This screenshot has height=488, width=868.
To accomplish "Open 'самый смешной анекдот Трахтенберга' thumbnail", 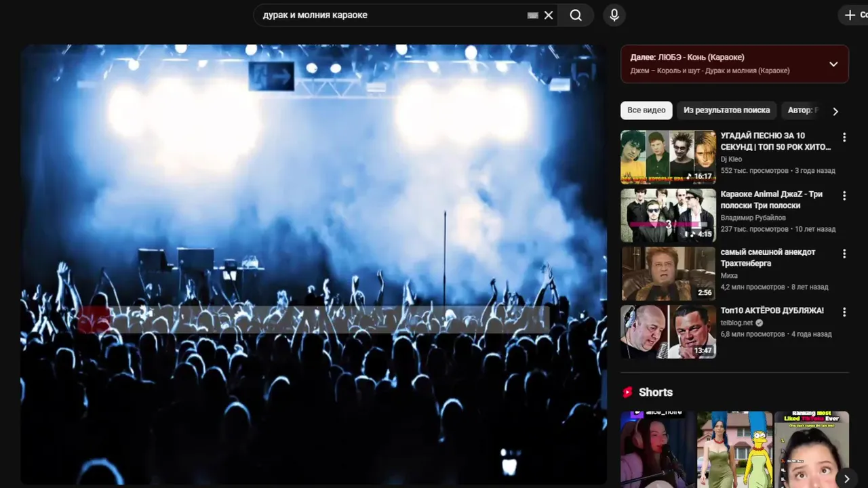I will [668, 274].
